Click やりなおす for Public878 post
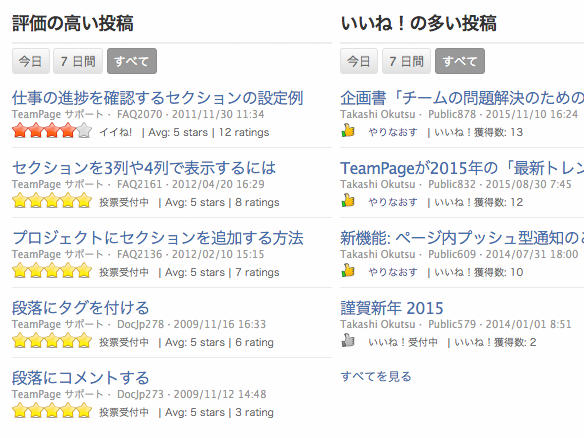Viewport: 584px width, 438px height. click(393, 132)
